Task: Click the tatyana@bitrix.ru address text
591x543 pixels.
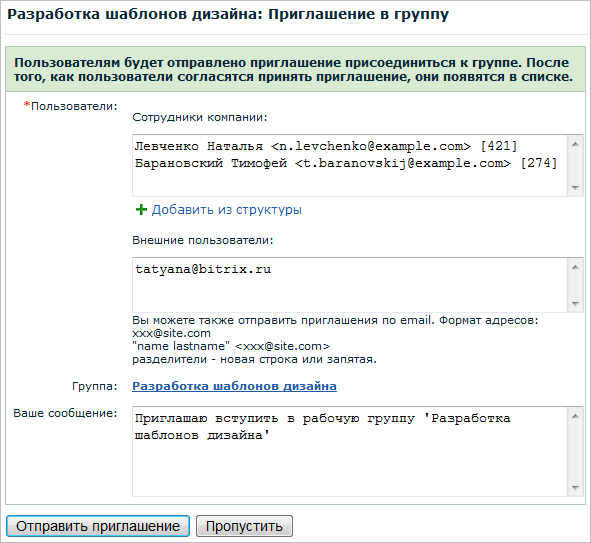Action: 203,269
